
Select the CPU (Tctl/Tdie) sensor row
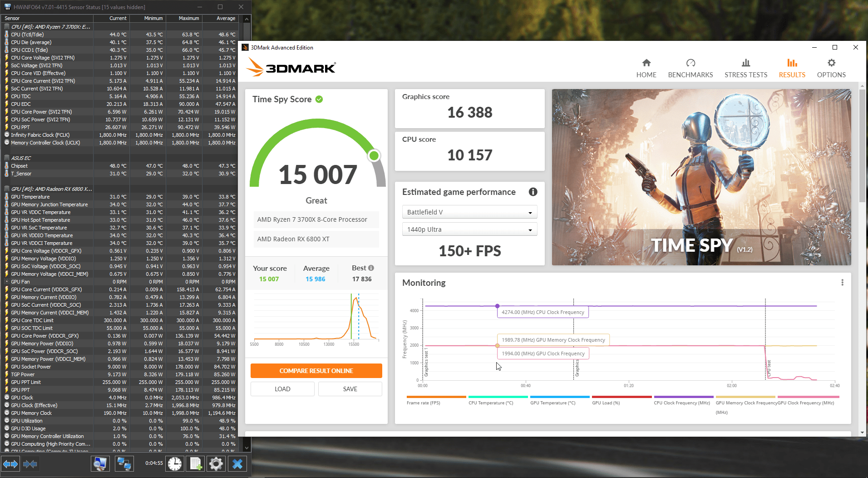tap(120, 35)
